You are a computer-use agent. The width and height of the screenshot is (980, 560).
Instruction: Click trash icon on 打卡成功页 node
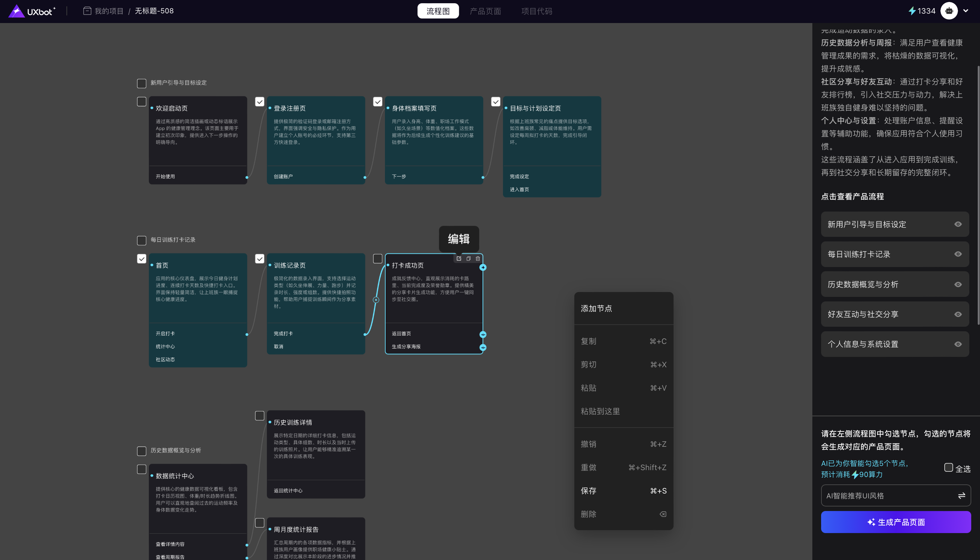click(x=478, y=259)
